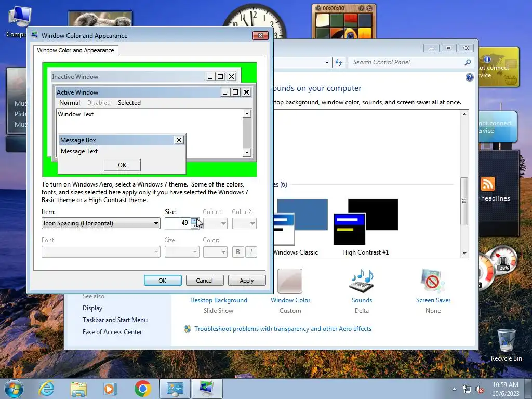This screenshot has width=532, height=399.
Task: Click preview scrollbar down arrow
Action: tap(247, 153)
